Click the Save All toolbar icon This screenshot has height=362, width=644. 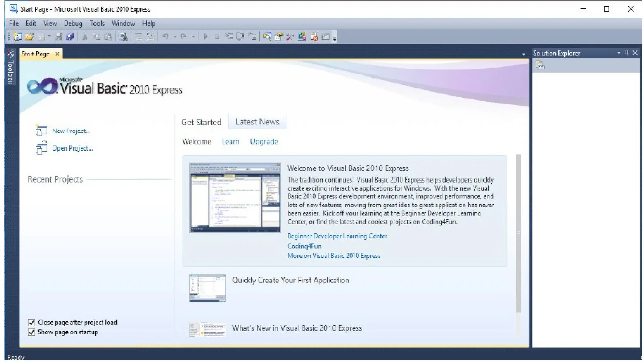(70, 37)
